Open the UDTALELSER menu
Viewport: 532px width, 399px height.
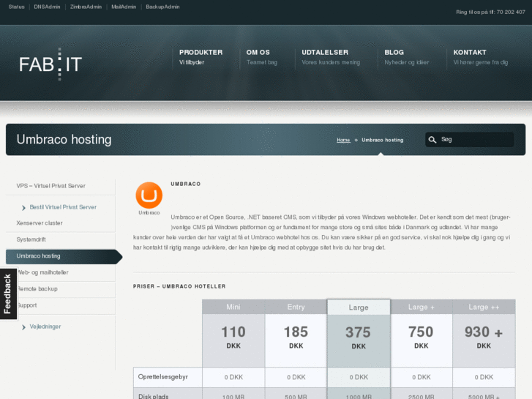pyautogui.click(x=331, y=57)
